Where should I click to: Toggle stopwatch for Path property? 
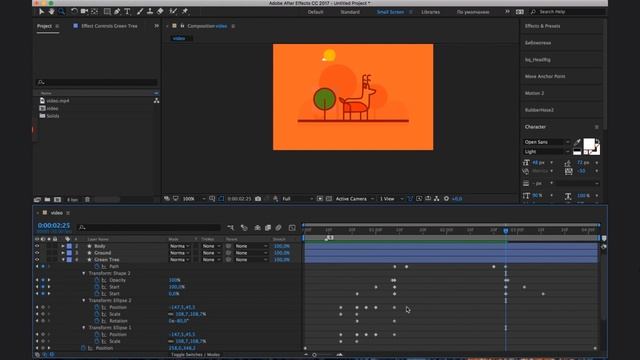pos(97,267)
